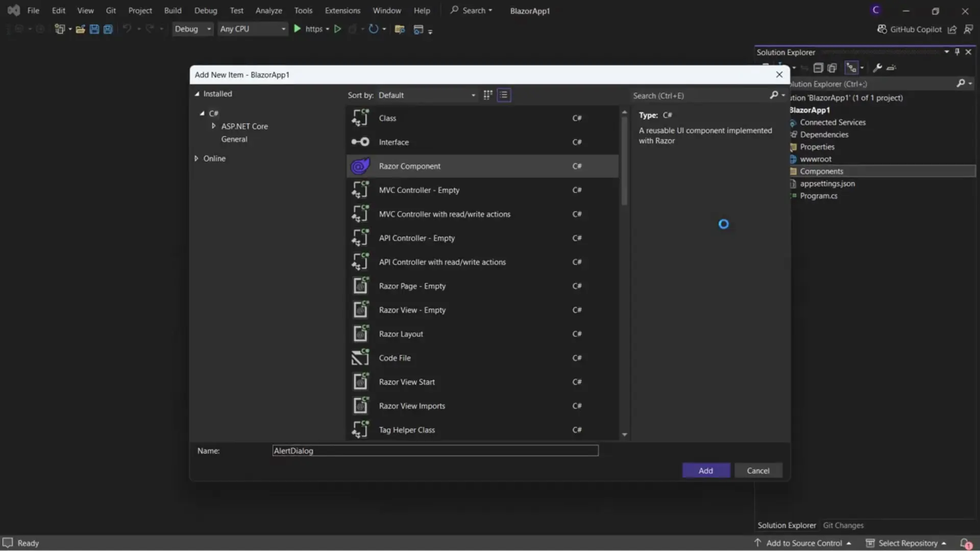Click the hot reload circular arrow icon

click(x=374, y=29)
